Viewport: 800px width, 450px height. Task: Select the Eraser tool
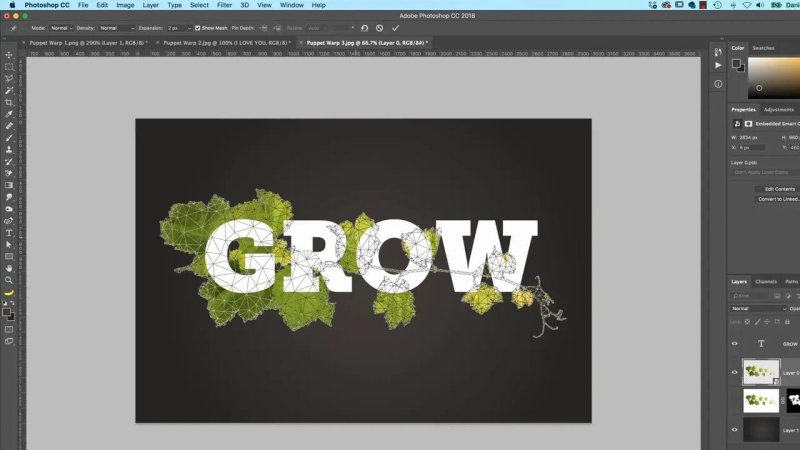[9, 173]
